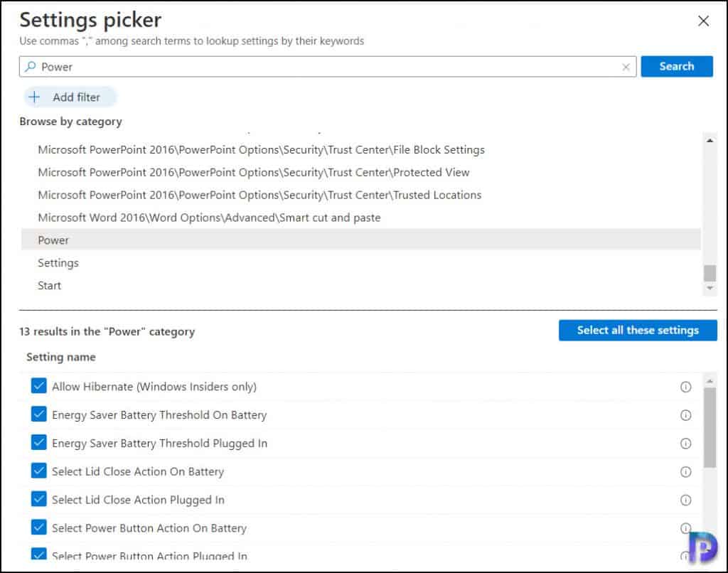Uncheck Select Power Button Action On Battery
The image size is (728, 573).
click(x=39, y=528)
